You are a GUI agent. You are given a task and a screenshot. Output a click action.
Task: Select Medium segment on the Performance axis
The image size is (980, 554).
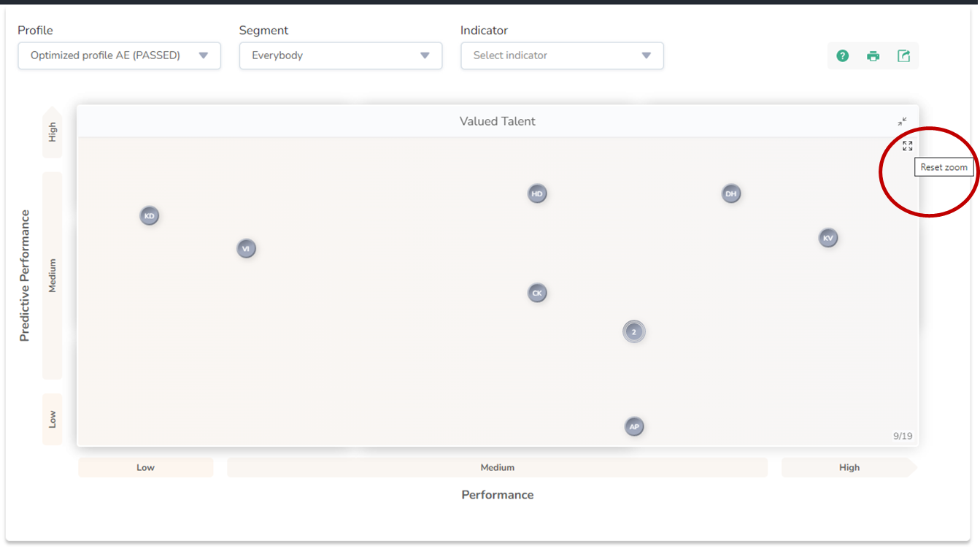click(497, 468)
